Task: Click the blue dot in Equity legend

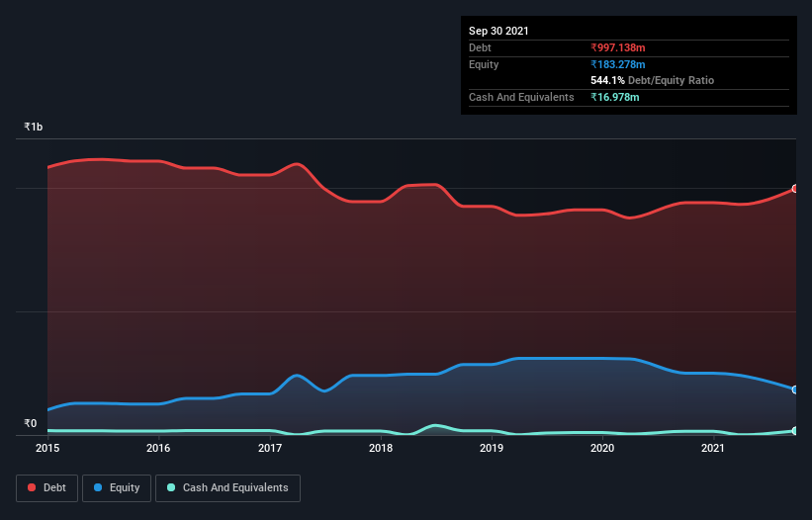Action: [x=98, y=487]
